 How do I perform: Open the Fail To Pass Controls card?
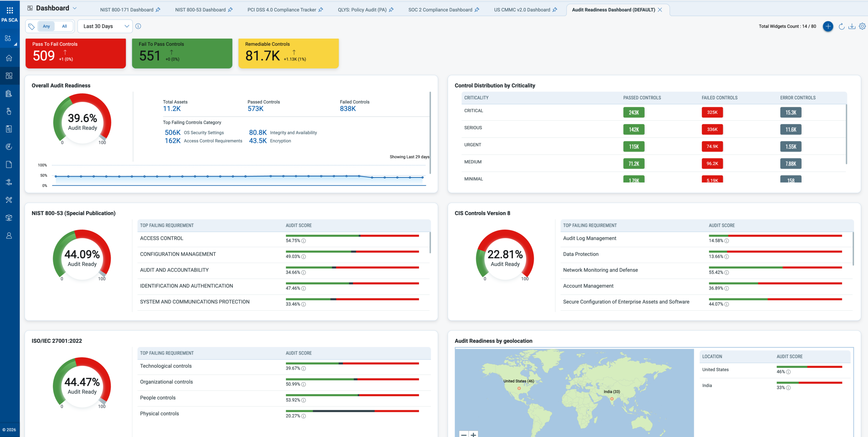click(182, 53)
